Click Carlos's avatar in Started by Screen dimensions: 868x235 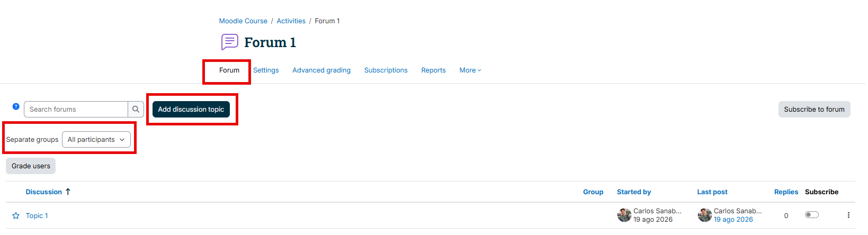click(624, 215)
